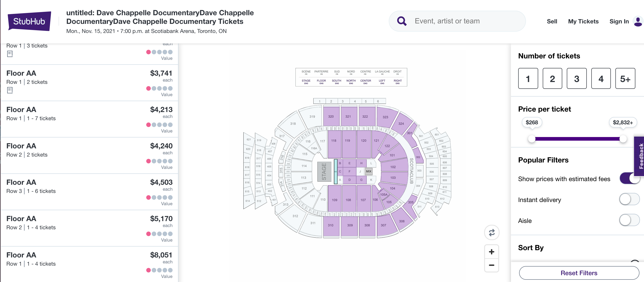
Task: Select section 320 on the seat map
Action: (x=331, y=117)
